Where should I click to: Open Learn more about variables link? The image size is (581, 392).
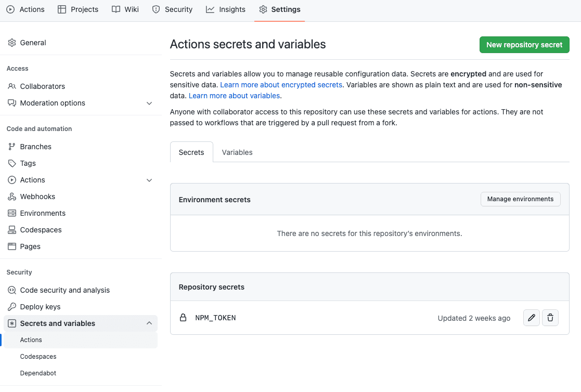pos(234,96)
